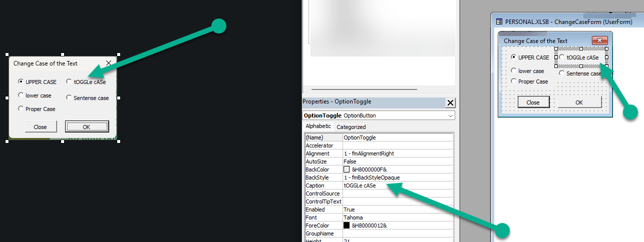This screenshot has height=242, width=644.
Task: Click the ControlTipText property row
Action: (379, 201)
